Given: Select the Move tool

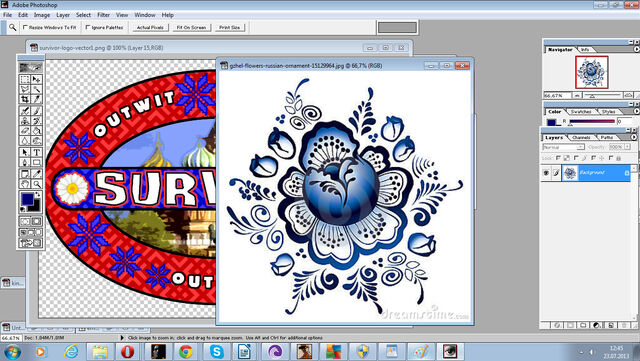Looking at the screenshot, I should (36, 79).
